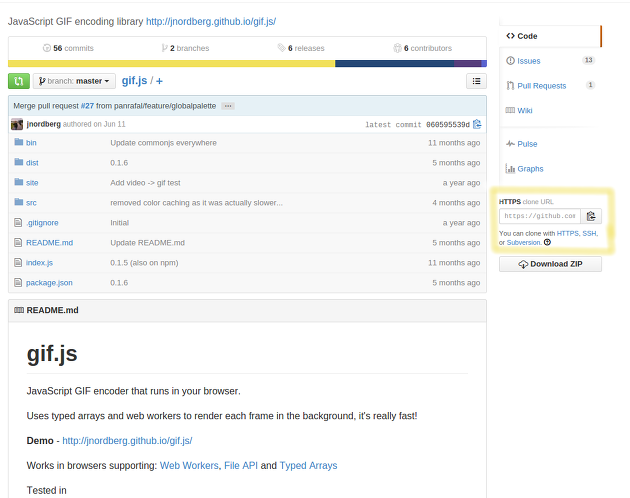Open the File API link
Viewport: 630px width, 498px height.
tap(241, 466)
